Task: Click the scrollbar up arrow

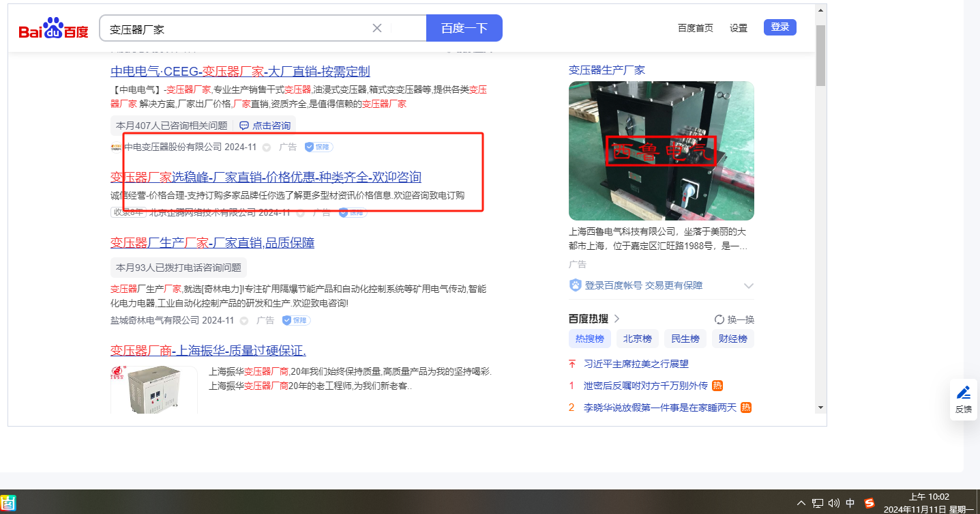Action: 820,10
